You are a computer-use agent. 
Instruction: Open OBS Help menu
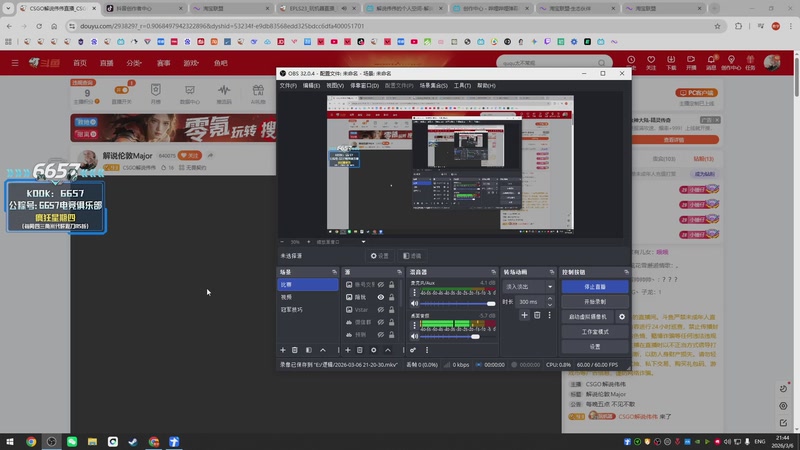pos(486,86)
